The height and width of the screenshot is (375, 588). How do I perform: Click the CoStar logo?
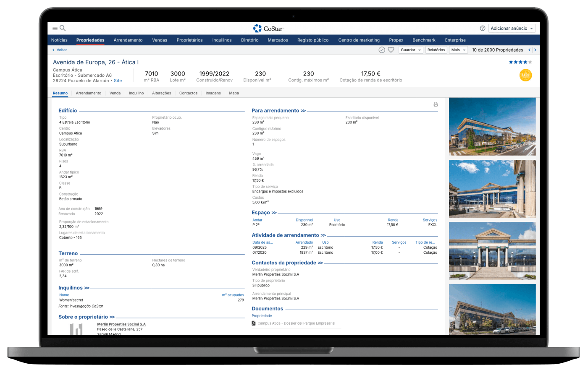[x=269, y=29]
